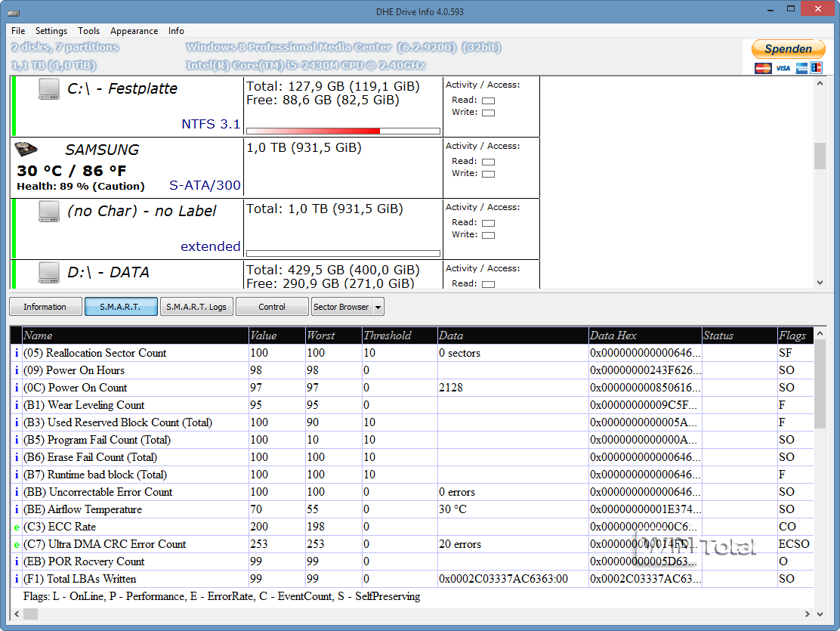Click the C:\ Festplatte drive icon
This screenshot has height=631, width=840.
(x=49, y=90)
